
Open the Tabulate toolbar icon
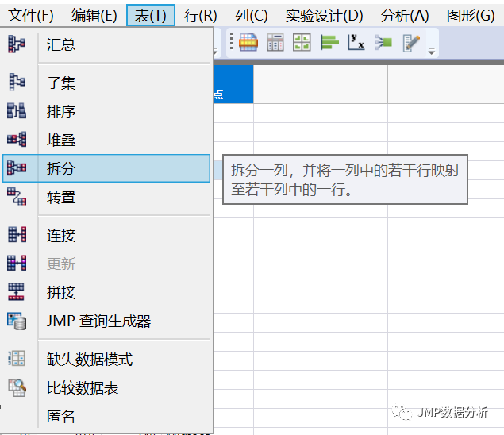coord(275,44)
